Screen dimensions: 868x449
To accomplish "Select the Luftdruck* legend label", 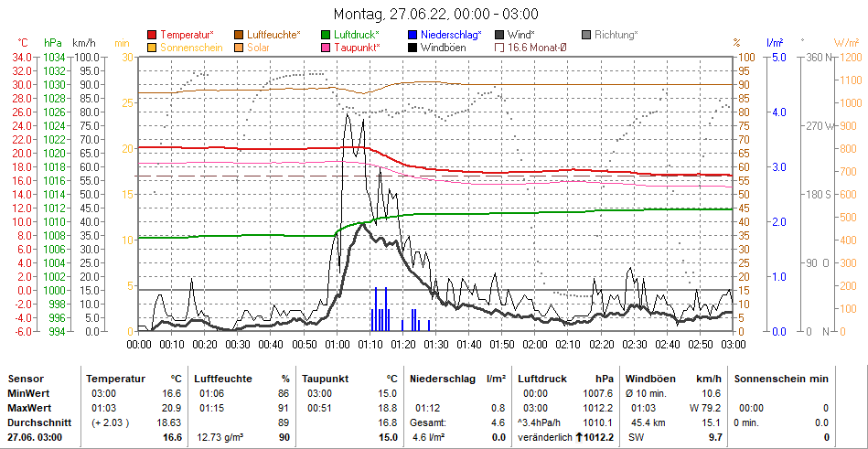I will click(x=357, y=35).
